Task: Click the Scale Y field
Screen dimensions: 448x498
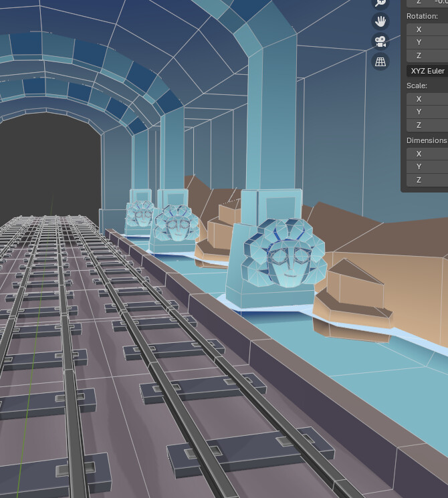Action: click(427, 112)
